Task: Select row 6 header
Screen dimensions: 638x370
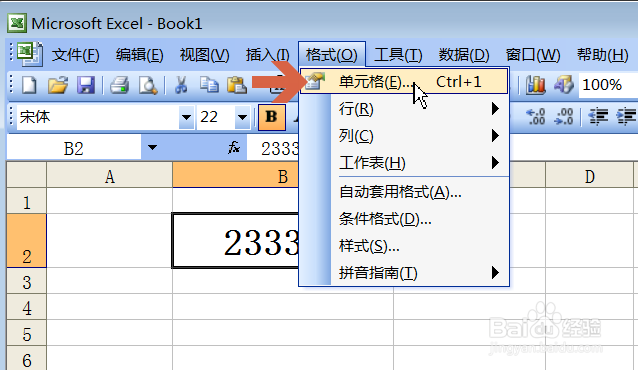Action: (x=27, y=358)
